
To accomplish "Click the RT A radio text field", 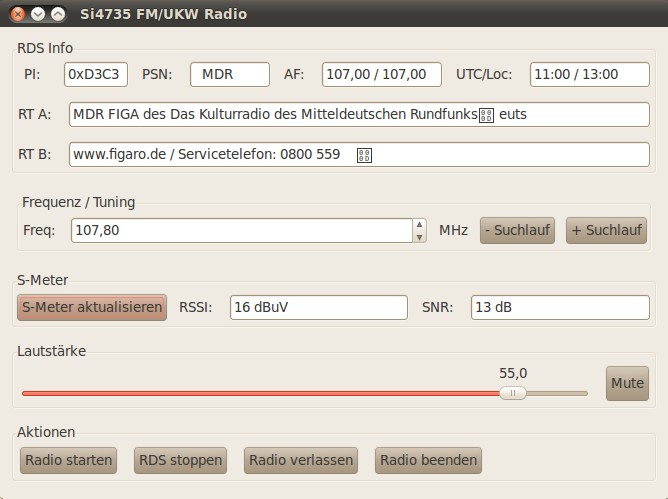I will tap(359, 114).
